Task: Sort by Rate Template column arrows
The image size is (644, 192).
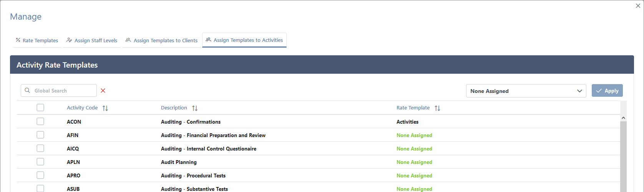Action: 437,108
